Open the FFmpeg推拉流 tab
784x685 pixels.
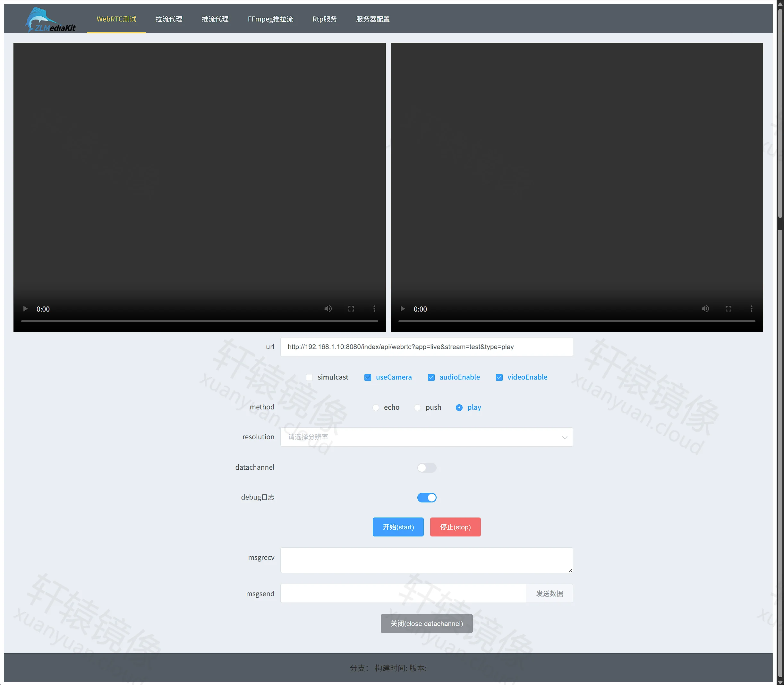click(271, 19)
